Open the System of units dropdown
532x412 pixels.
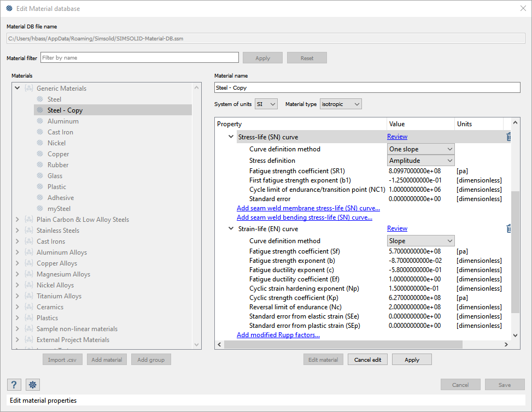tap(266, 104)
